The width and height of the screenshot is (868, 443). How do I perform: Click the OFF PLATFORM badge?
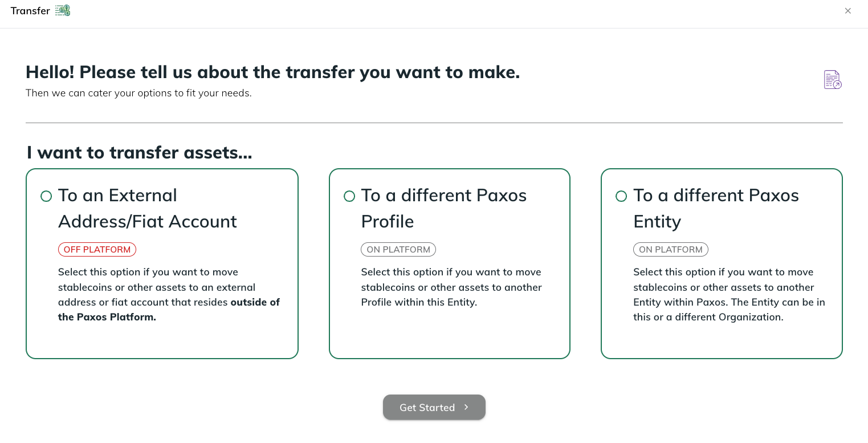[x=97, y=249]
